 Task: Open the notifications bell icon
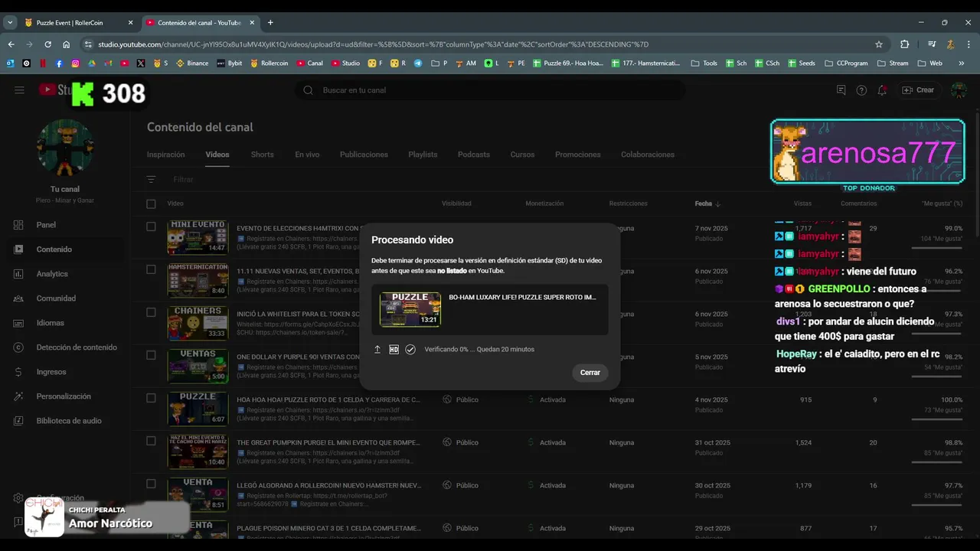pos(882,90)
